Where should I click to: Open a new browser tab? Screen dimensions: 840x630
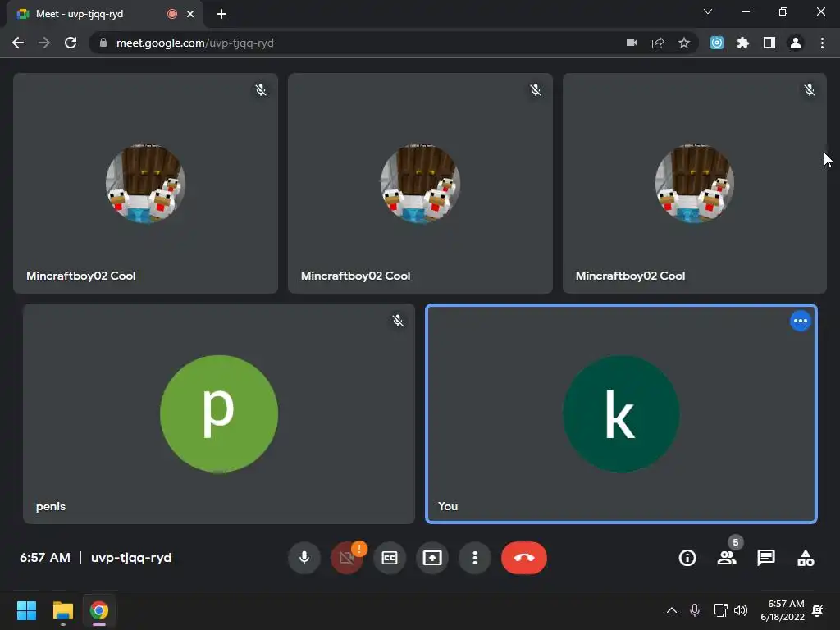click(x=221, y=14)
